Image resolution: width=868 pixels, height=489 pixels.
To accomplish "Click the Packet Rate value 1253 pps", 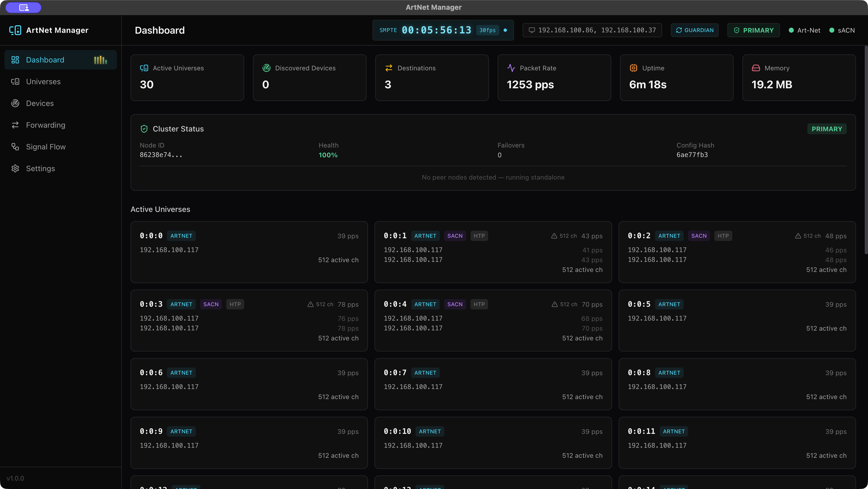I will 530,84.
